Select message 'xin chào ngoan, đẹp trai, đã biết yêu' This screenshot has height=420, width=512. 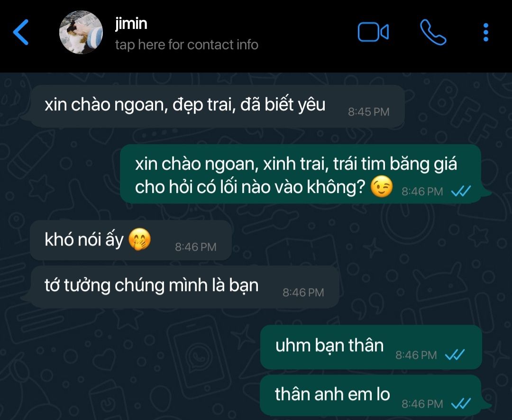click(x=218, y=106)
